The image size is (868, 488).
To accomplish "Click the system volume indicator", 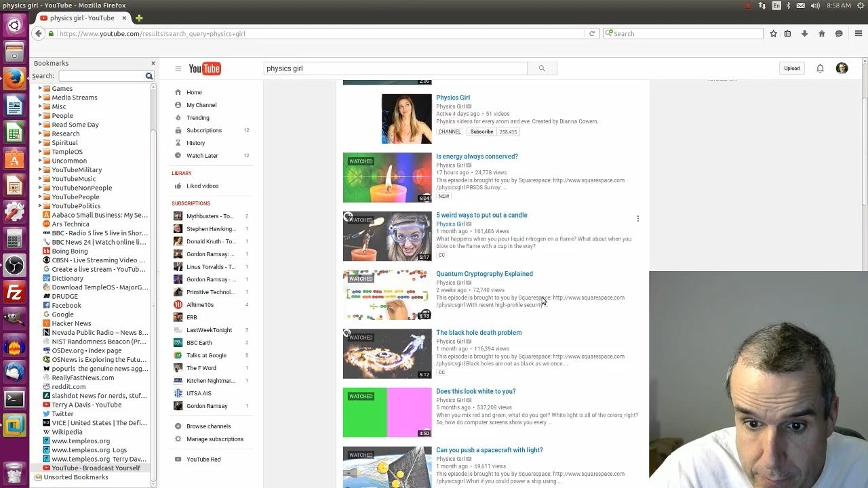I will [815, 5].
